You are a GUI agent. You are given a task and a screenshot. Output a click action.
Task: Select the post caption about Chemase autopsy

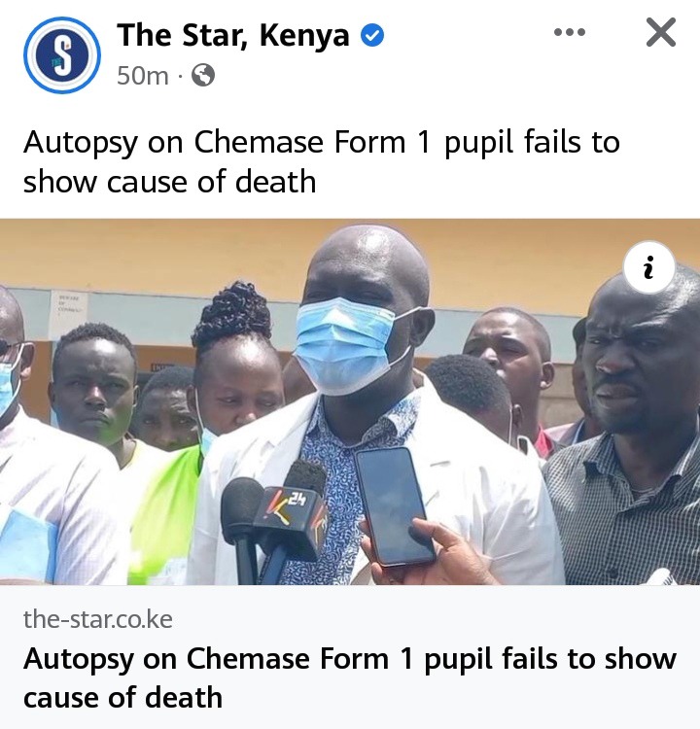[x=322, y=161]
